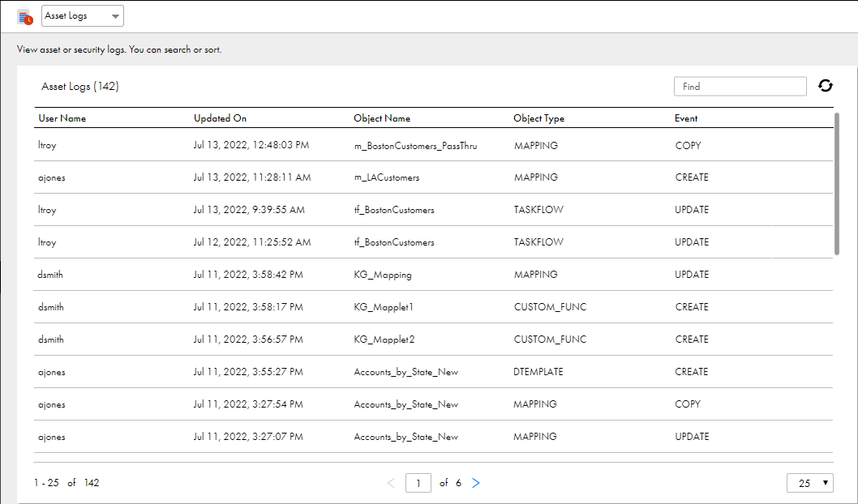Click the Find search field
Image resolution: width=858 pixels, height=504 pixels.
(x=740, y=87)
